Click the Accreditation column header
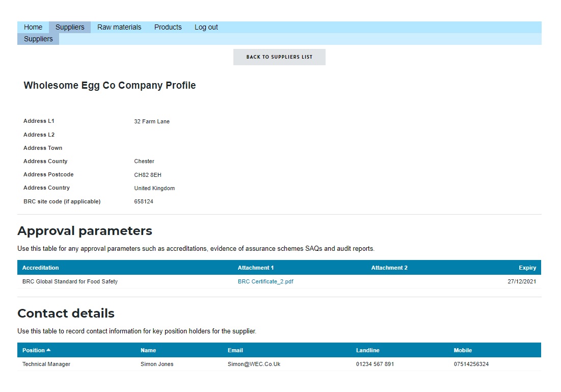This screenshot has width=561, height=392. [40, 268]
